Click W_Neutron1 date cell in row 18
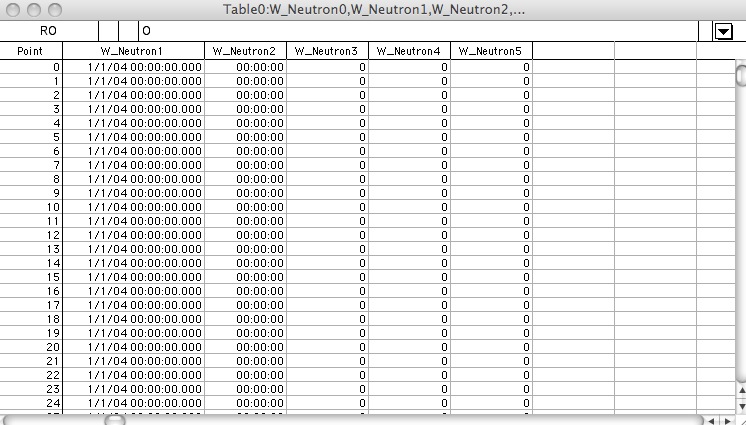This screenshot has height=425, width=746. [133, 319]
